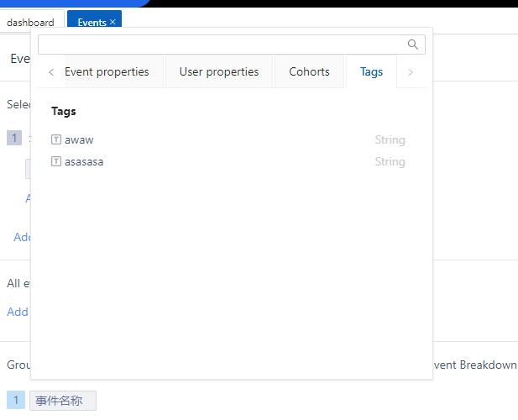Open the 事件名称 group-by selector
The image size is (518, 420).
[63, 401]
